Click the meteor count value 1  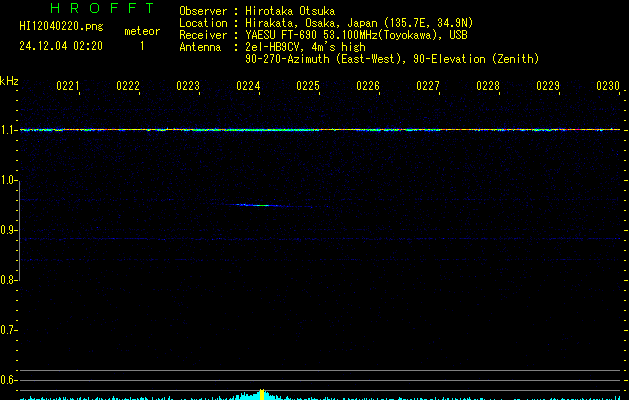click(142, 46)
